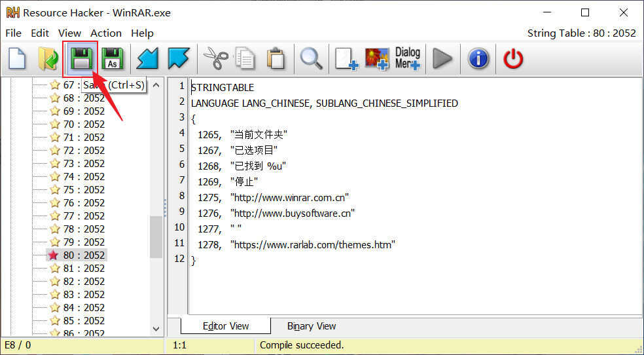Click the New blank script icon
This screenshot has height=355, width=644.
click(x=17, y=59)
